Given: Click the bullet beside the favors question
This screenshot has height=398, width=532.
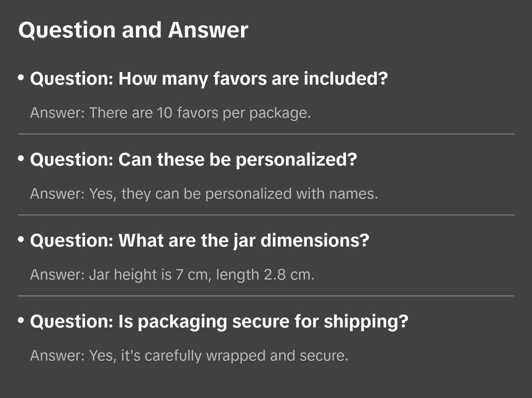Looking at the screenshot, I should click(x=21, y=77).
